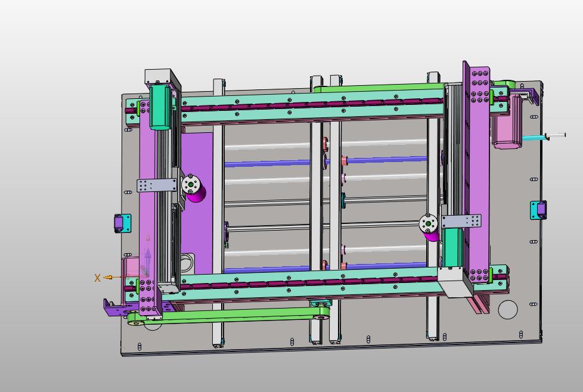Viewport: 583px width, 392px height.
Task: Pick the white flanged disc near the right column
Action: click(429, 223)
